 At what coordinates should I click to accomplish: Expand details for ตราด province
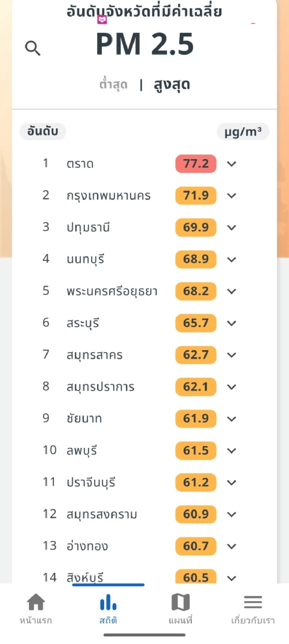(x=232, y=164)
